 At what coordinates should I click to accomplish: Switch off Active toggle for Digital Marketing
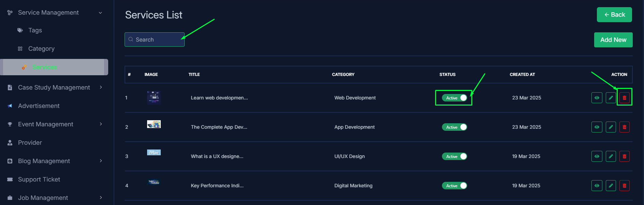(454, 186)
